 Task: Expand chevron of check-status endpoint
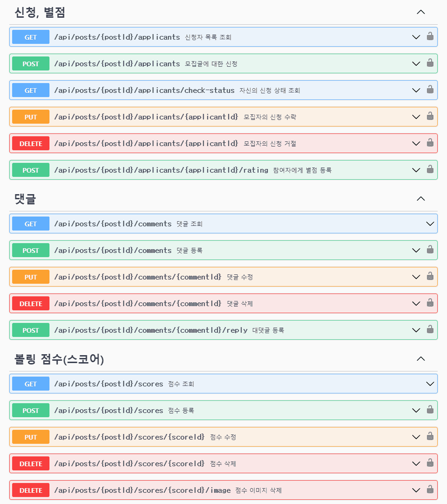(416, 91)
